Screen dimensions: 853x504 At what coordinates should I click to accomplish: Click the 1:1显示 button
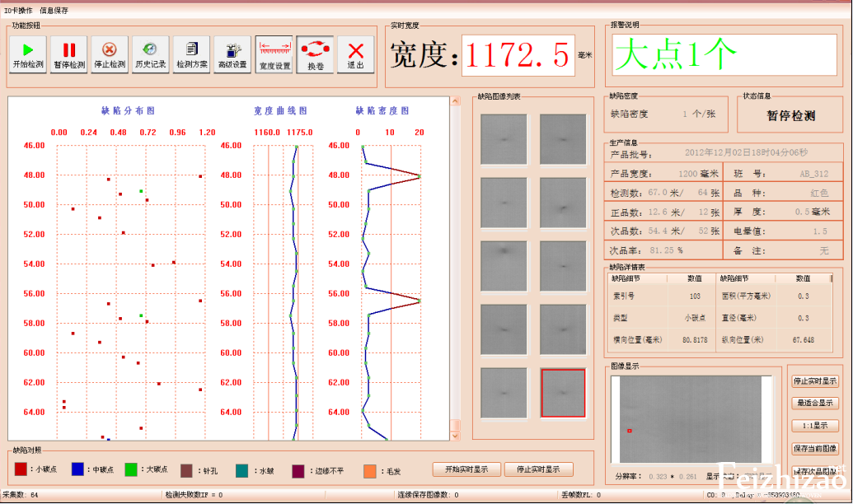pyautogui.click(x=815, y=426)
